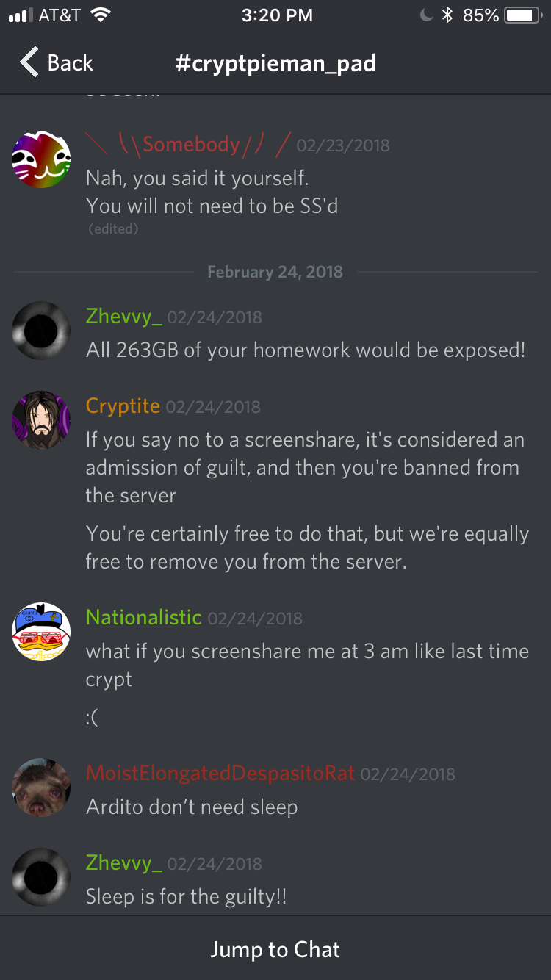Open the MoistElongatedDespasitoRat username
The width and height of the screenshot is (551, 980).
[220, 773]
